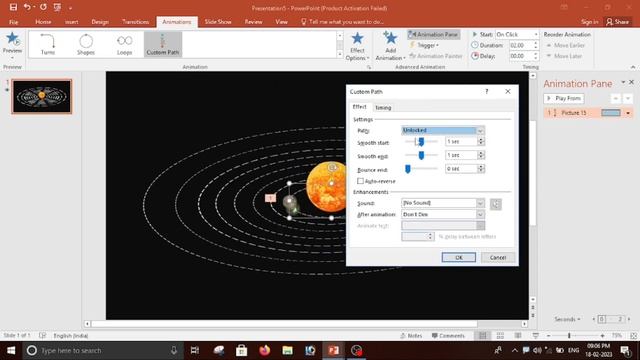The image size is (640, 360).
Task: Select slide 1 thumbnail
Action: coord(42,96)
